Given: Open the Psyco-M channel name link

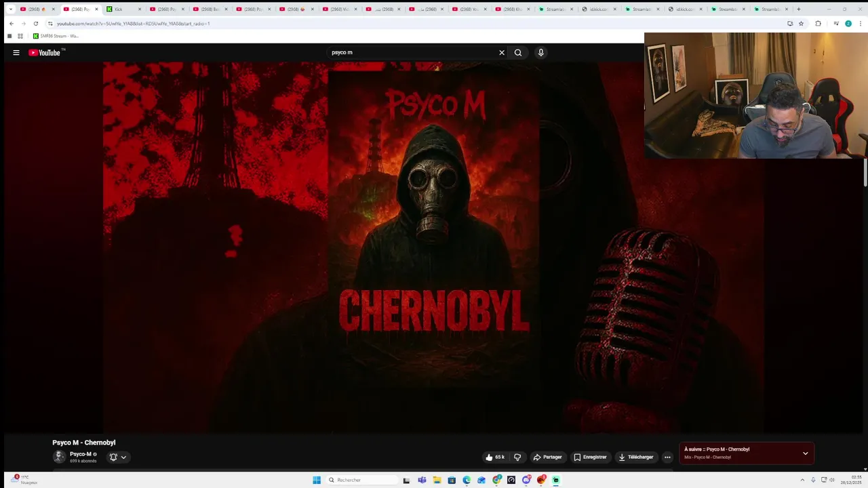Looking at the screenshot, I should 80,454.
